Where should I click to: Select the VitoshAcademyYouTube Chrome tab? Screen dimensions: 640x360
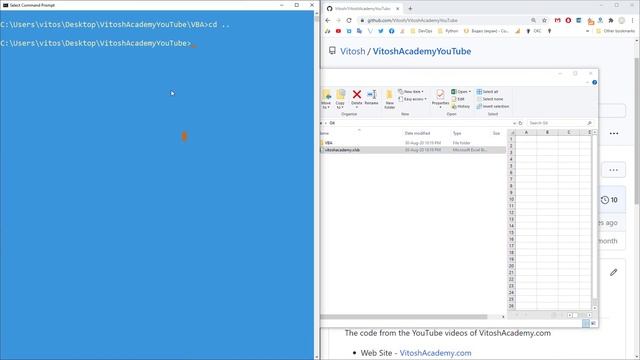click(x=362, y=8)
